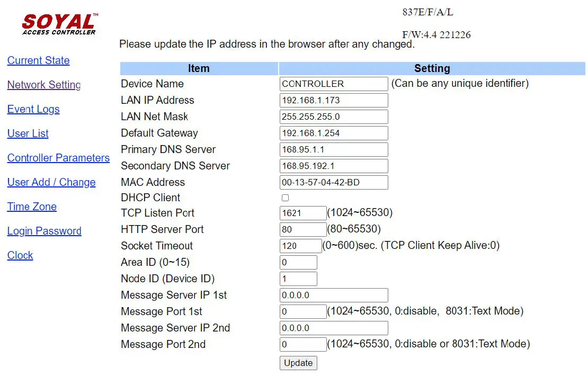Click the Primary DNS Server field
This screenshot has width=588, height=376.
(333, 149)
